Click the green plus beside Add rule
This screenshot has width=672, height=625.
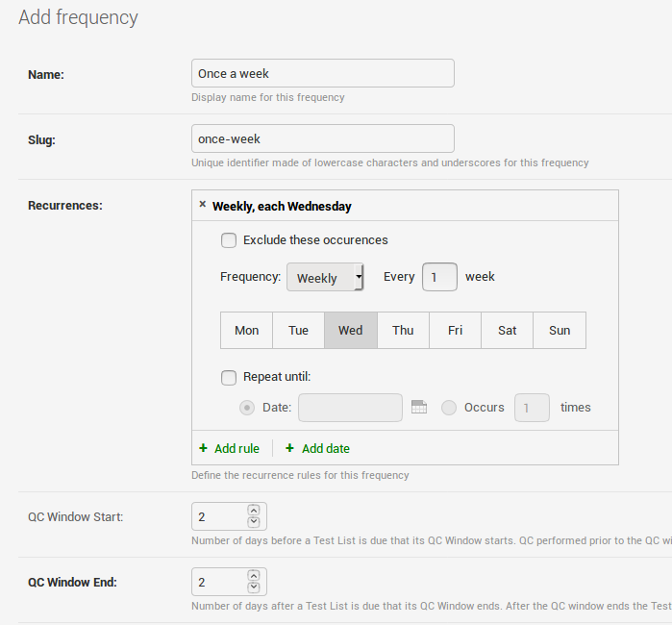point(203,448)
